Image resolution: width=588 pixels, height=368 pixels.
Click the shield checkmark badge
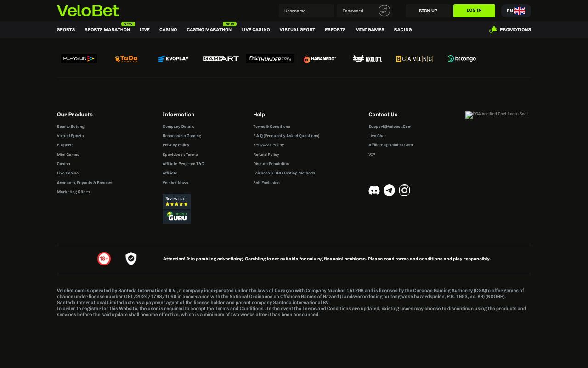[131, 259]
